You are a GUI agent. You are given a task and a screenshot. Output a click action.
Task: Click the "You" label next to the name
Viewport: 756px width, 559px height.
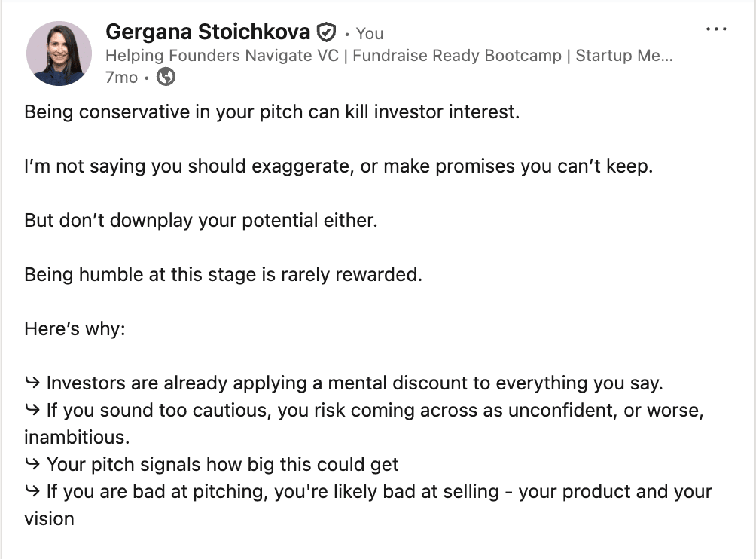(370, 33)
